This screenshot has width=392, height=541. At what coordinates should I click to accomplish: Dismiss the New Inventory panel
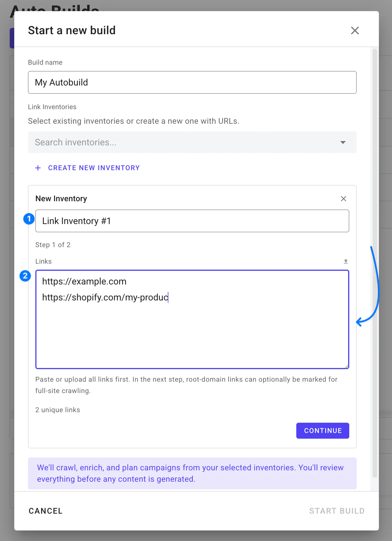344,199
